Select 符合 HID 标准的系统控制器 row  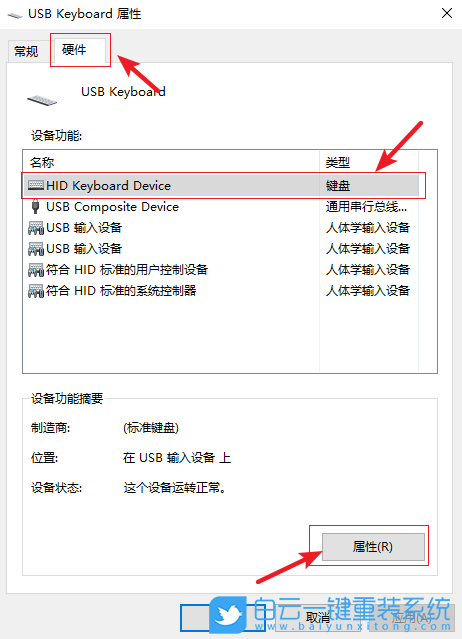pos(221,291)
